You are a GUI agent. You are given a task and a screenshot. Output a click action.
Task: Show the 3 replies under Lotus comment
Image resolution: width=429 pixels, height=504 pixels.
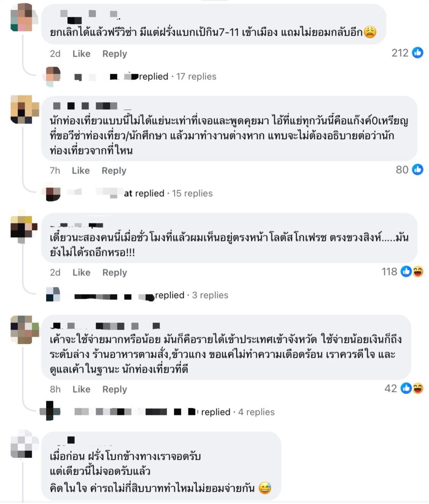210,295
